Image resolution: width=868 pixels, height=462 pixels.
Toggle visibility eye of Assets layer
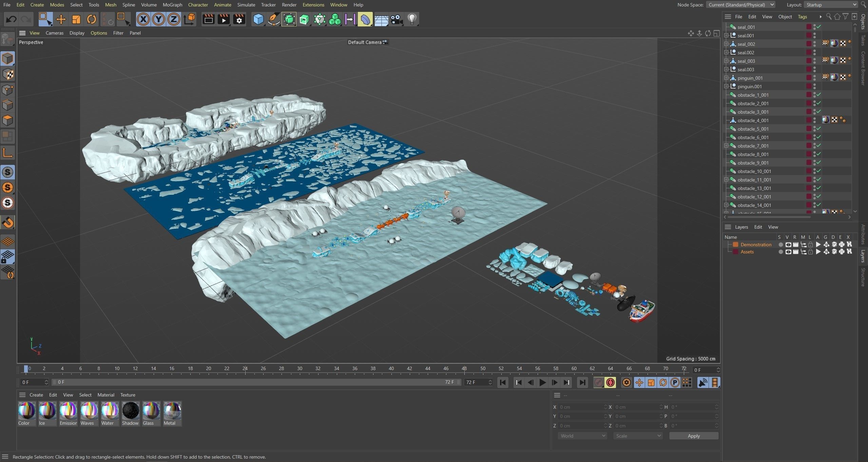pyautogui.click(x=788, y=252)
